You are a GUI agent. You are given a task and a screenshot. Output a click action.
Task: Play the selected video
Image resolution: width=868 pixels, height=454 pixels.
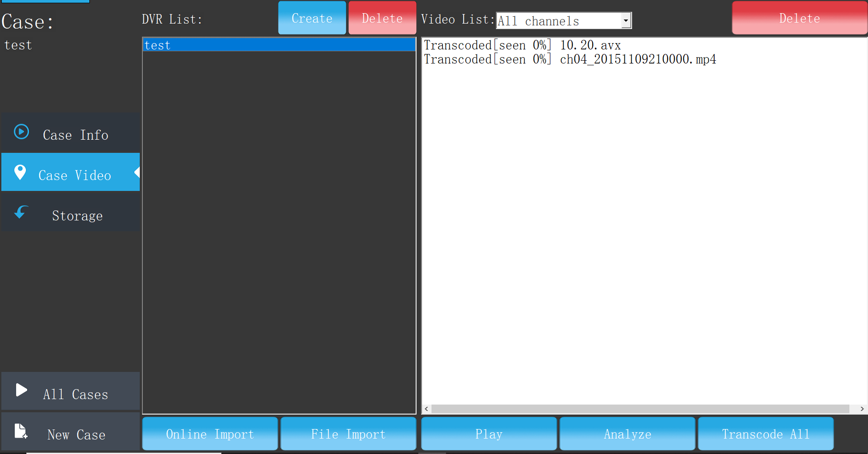[x=489, y=434]
